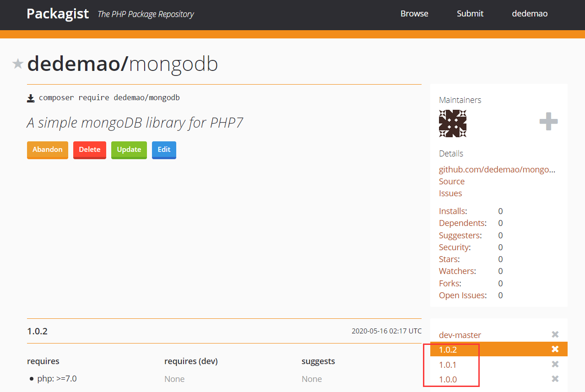
Task: Delete version 1.0.2 with its X
Action: click(555, 349)
